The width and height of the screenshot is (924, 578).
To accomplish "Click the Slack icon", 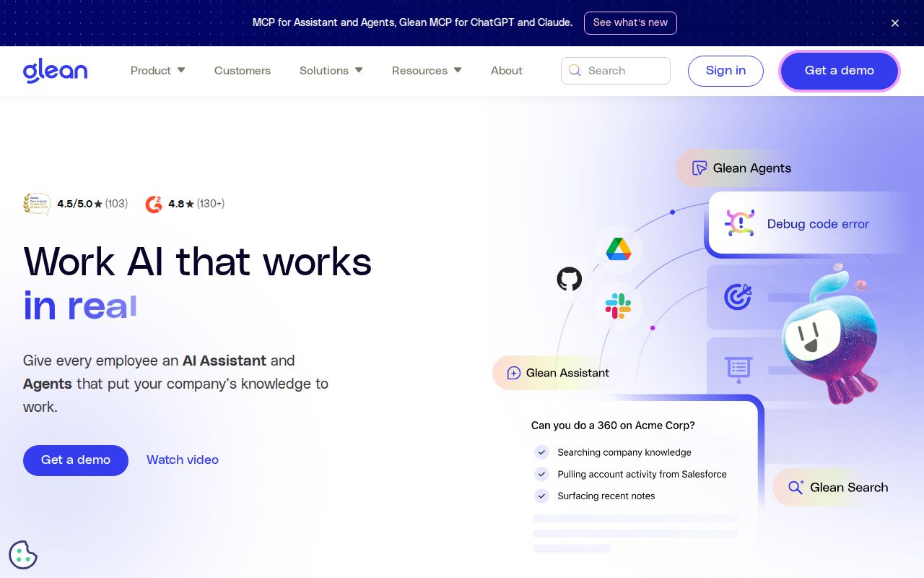I will click(x=619, y=306).
